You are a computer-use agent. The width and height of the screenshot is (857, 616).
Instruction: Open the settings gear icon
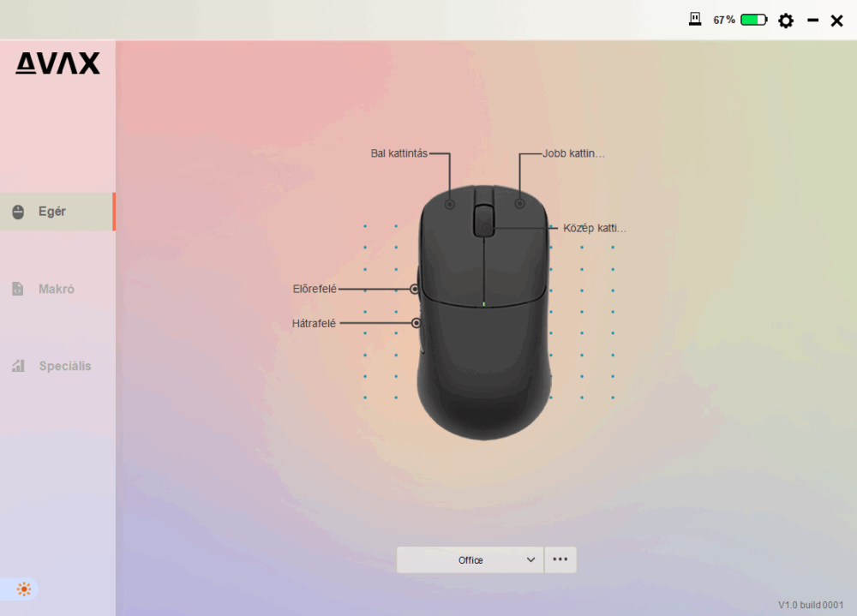tap(785, 21)
